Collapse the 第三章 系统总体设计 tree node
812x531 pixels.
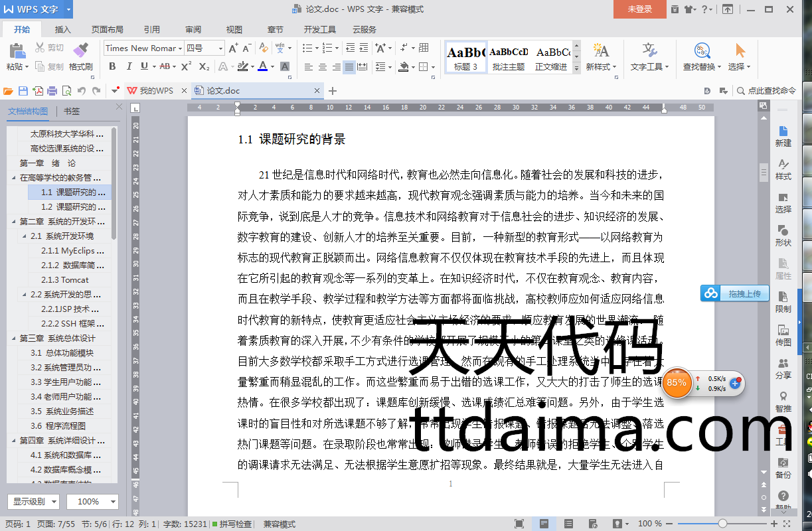pos(14,339)
